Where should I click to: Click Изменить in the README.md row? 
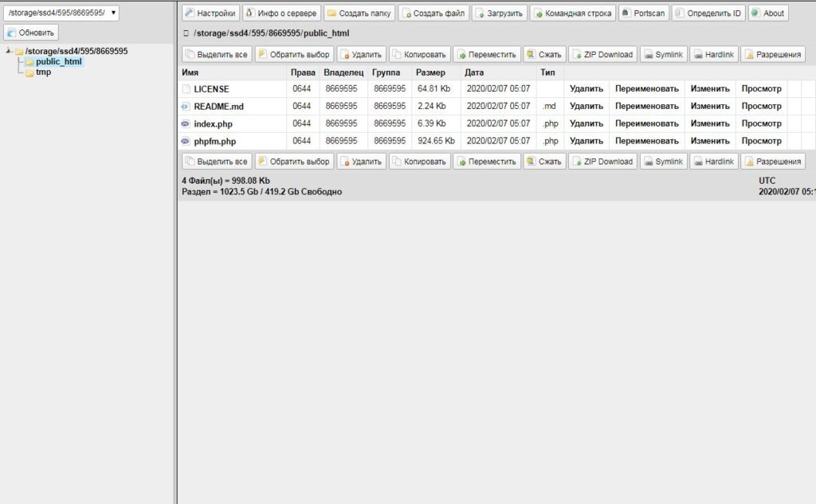click(710, 106)
